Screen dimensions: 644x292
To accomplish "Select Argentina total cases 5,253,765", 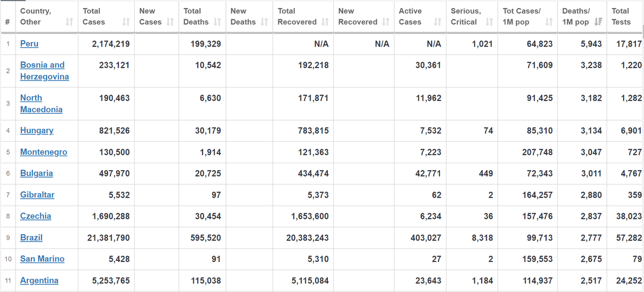I will click(111, 281).
